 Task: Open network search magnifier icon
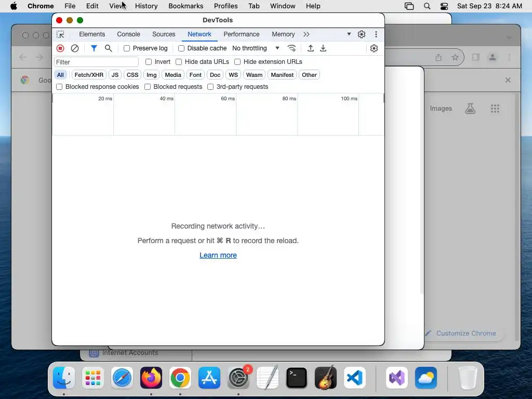pos(108,48)
